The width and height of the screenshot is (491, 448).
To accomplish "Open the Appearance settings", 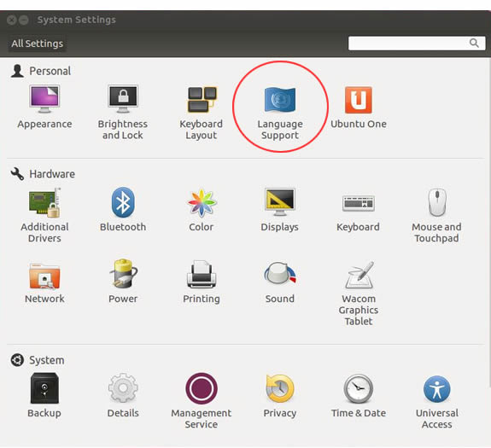I will pos(44,107).
